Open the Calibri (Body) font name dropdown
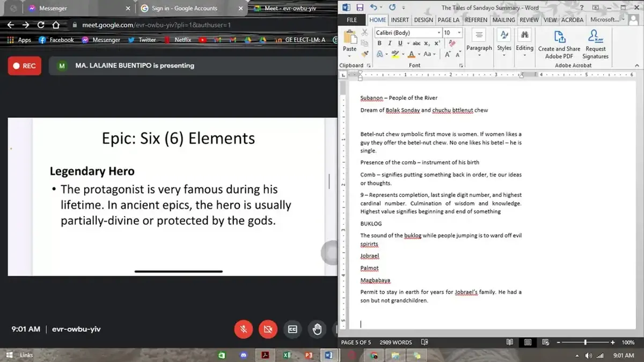This screenshot has width=644, height=362. click(x=438, y=33)
